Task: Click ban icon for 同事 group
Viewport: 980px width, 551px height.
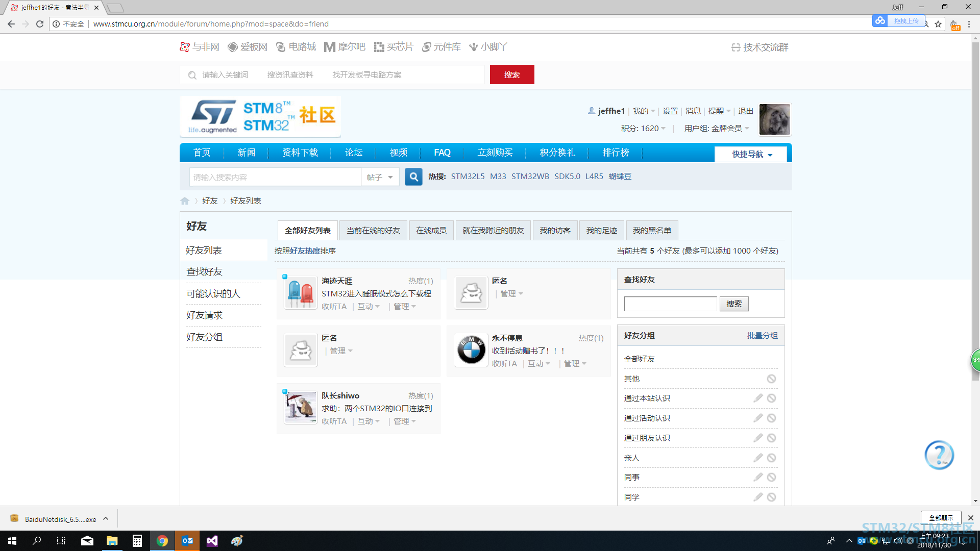Action: pyautogui.click(x=771, y=477)
